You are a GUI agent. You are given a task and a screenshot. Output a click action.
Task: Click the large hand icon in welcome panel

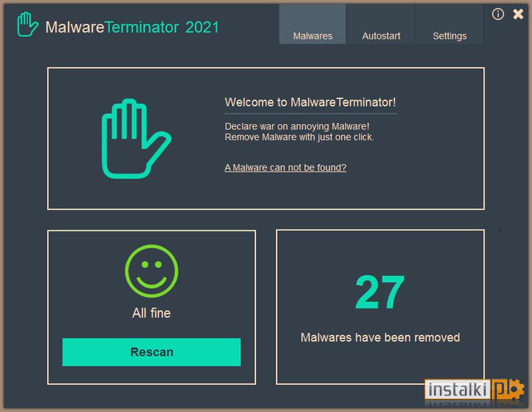pyautogui.click(x=136, y=139)
